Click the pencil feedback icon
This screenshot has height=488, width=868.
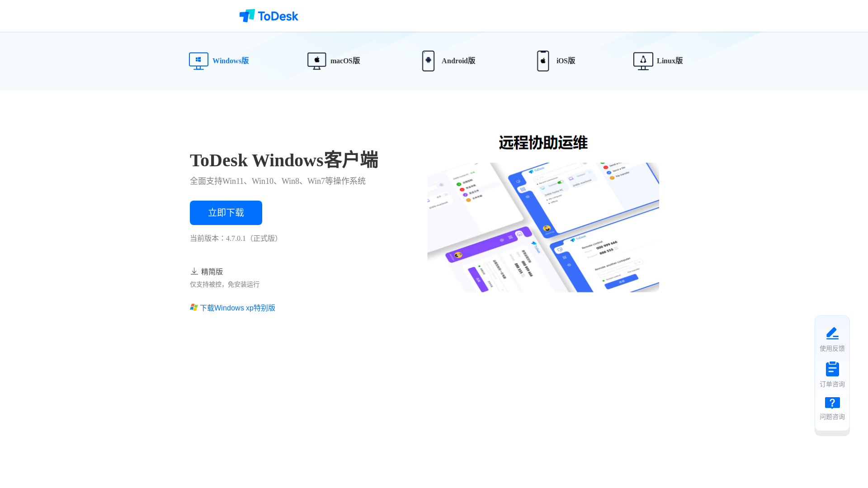pos(832,333)
